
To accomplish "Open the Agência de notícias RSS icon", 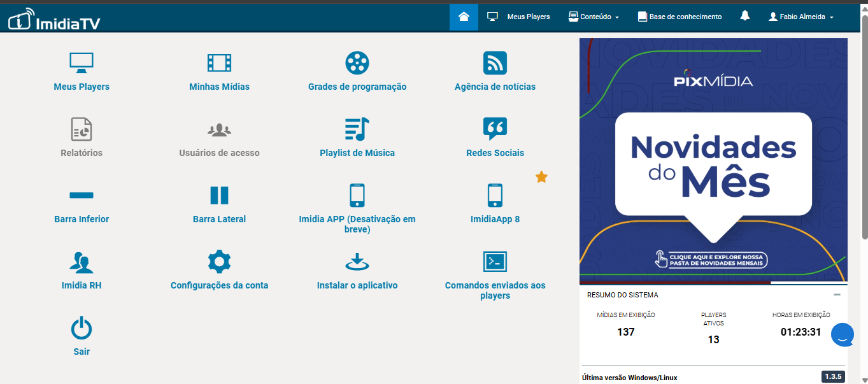I will point(495,62).
